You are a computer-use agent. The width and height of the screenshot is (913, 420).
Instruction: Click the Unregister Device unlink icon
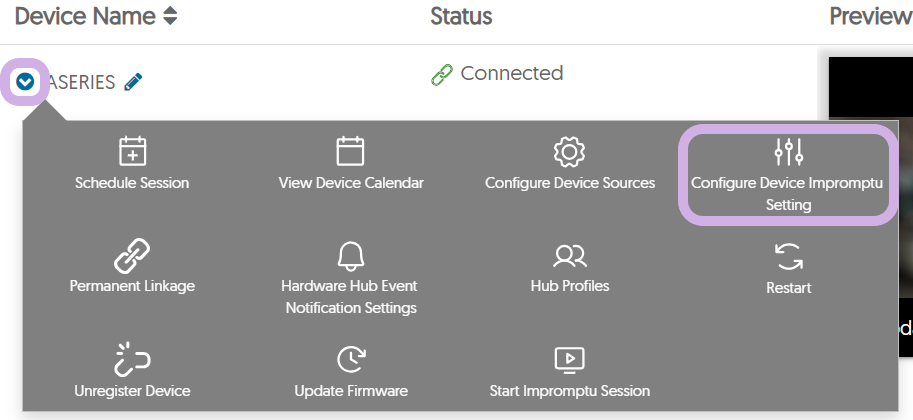coord(132,360)
